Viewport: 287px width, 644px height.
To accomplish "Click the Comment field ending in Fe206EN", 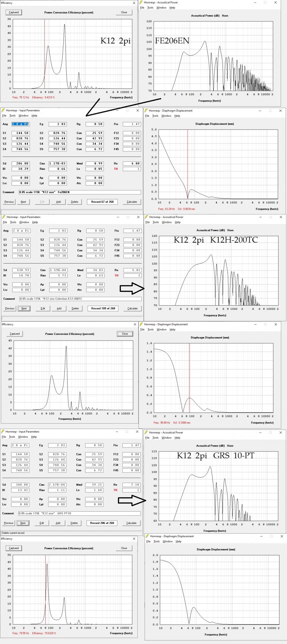I will [80, 192].
